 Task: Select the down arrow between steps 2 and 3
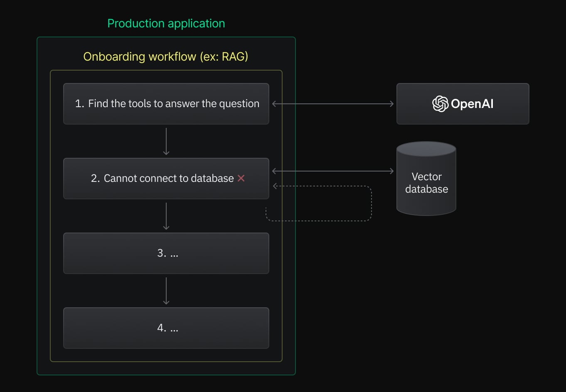tap(166, 216)
